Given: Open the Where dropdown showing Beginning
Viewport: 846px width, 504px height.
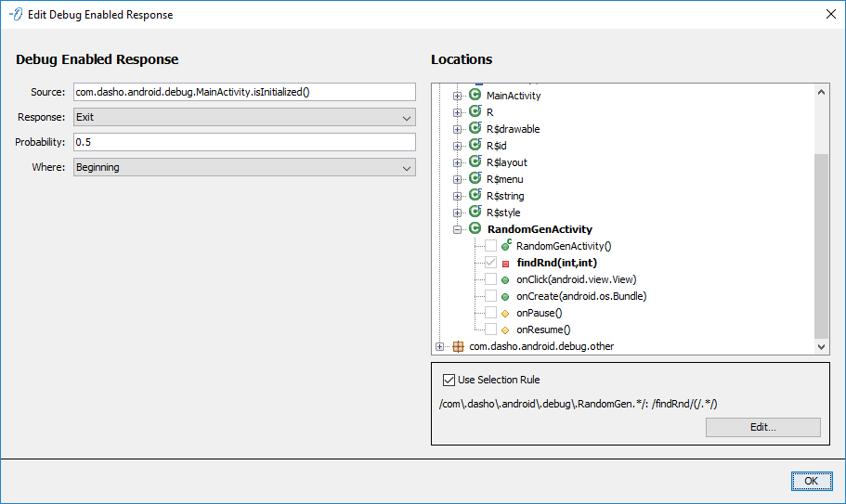Looking at the screenshot, I should tap(244, 168).
